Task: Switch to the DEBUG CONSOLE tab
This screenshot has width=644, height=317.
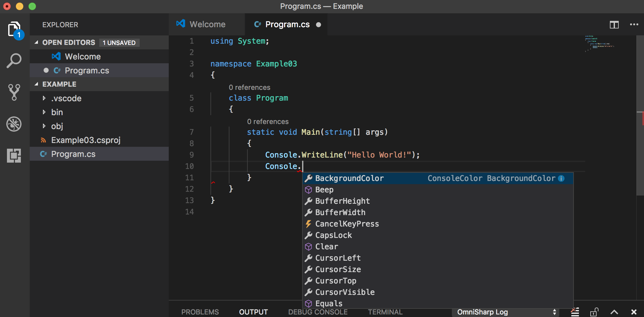Action: coord(318,312)
